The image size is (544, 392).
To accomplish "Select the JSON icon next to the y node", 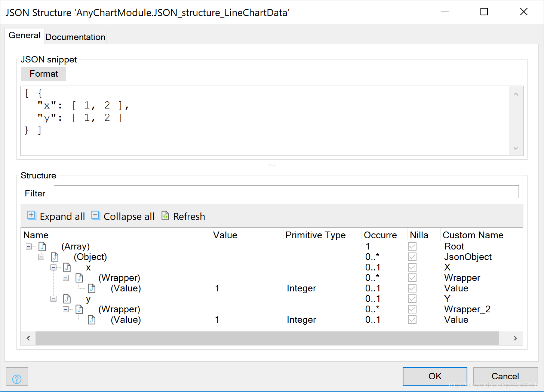I will pos(67,298).
